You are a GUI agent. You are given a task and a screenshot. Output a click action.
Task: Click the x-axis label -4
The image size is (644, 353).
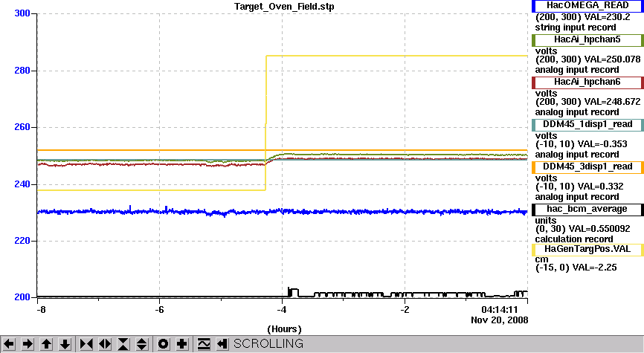pos(282,309)
